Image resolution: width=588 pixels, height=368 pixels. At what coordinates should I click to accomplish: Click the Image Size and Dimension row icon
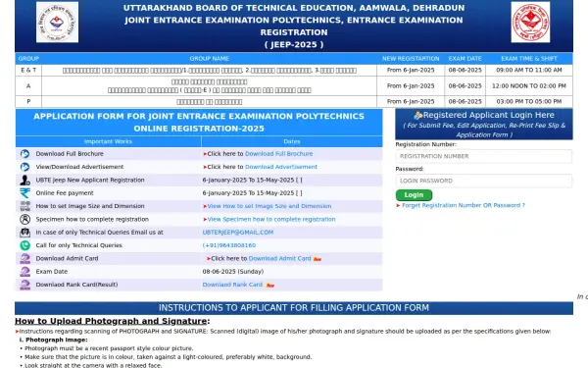[x=24, y=206]
